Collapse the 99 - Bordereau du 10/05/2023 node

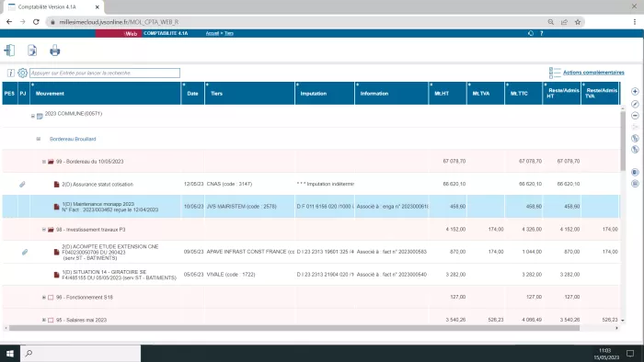pos(44,162)
